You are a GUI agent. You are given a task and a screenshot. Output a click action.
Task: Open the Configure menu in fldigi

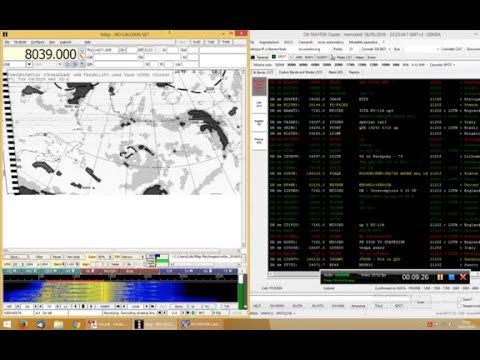38,42
